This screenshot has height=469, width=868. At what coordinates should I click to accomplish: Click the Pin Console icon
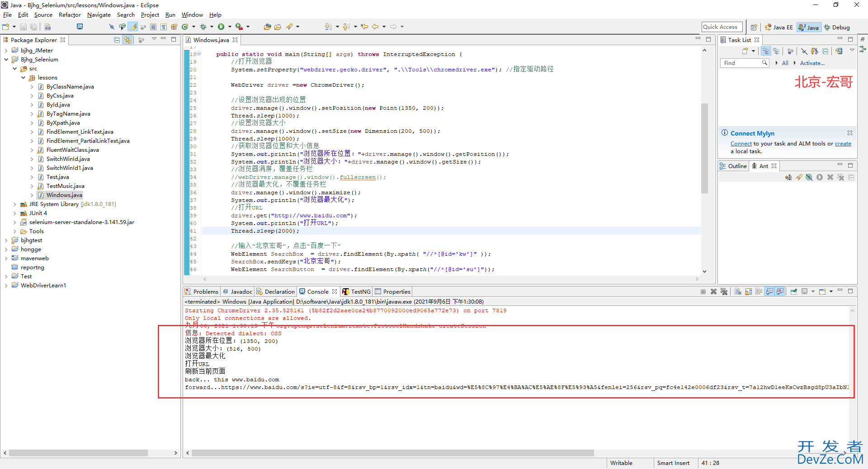click(794, 291)
